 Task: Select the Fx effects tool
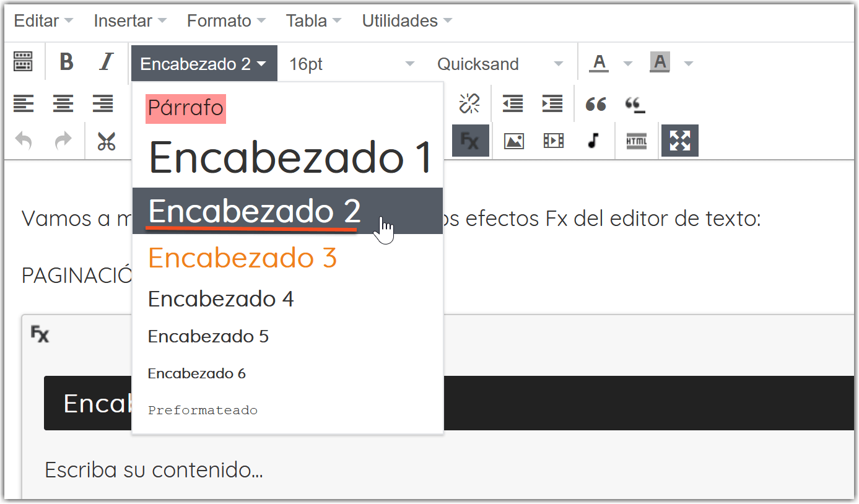pyautogui.click(x=470, y=140)
